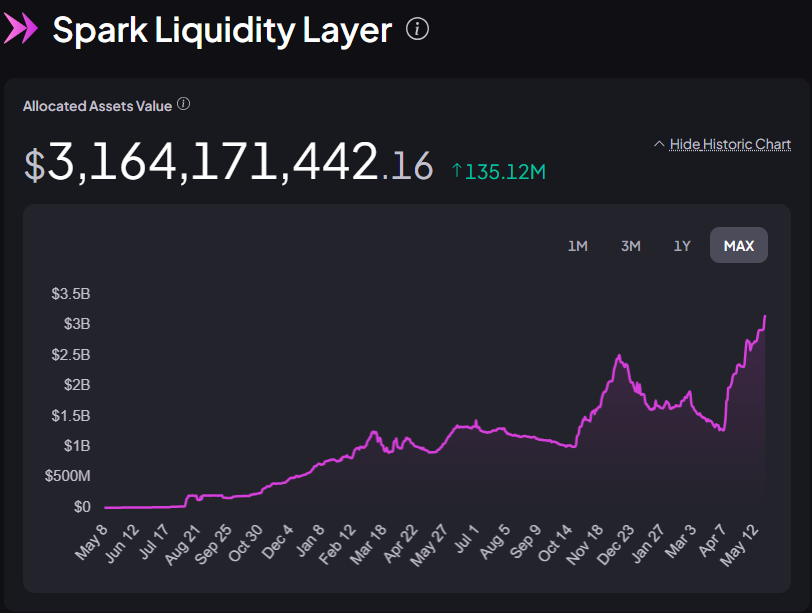Click the Jan 8 x-axis date label
Screen dimensions: 812x613
310,541
